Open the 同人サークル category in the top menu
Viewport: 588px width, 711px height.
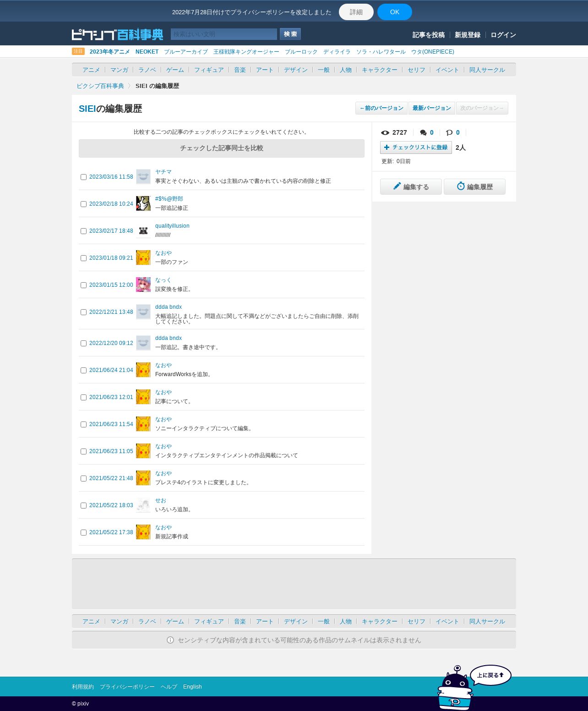coord(487,70)
